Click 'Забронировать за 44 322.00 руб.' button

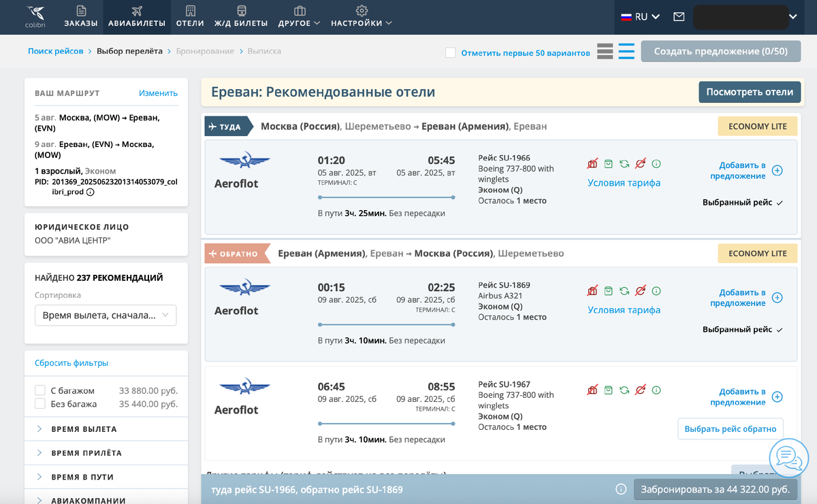click(716, 489)
